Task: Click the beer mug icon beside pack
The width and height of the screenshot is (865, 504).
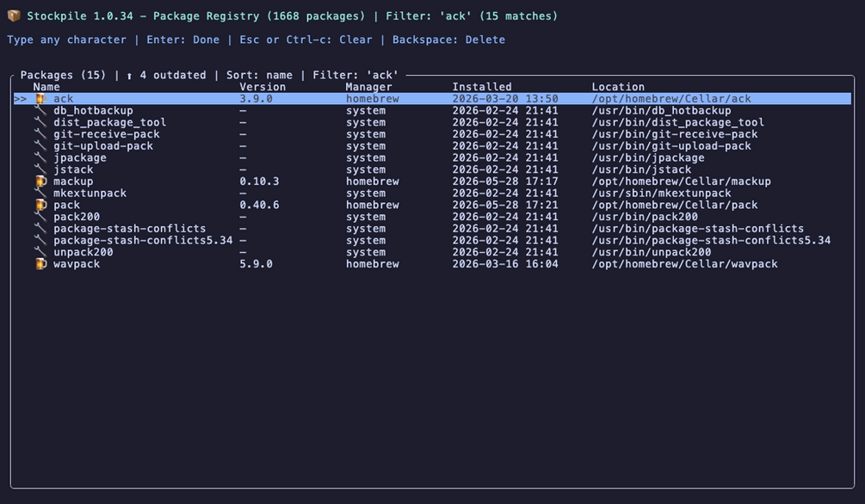Action: point(40,206)
